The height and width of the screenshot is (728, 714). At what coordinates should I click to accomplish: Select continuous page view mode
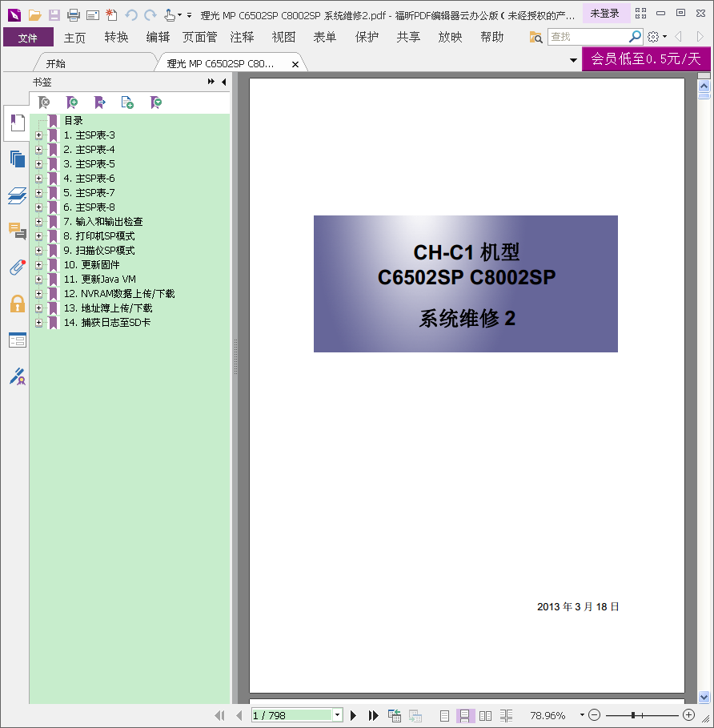coord(465,716)
